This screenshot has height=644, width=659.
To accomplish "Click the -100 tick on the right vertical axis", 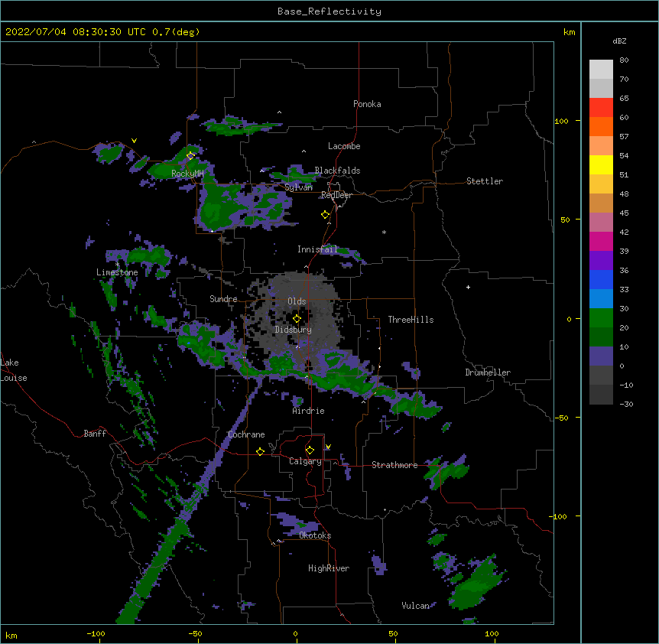I will point(558,516).
